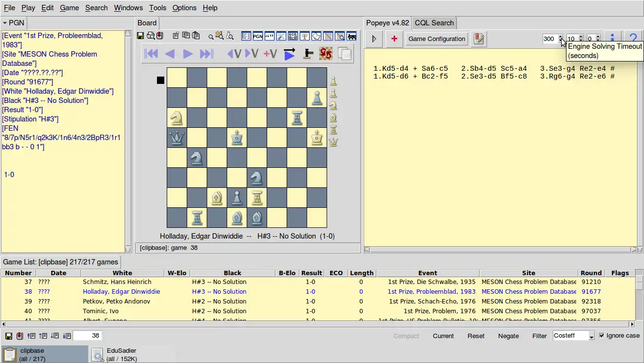The image size is (644, 363).
Task: Open the Popeye notepad edit icon
Action: point(479,39)
